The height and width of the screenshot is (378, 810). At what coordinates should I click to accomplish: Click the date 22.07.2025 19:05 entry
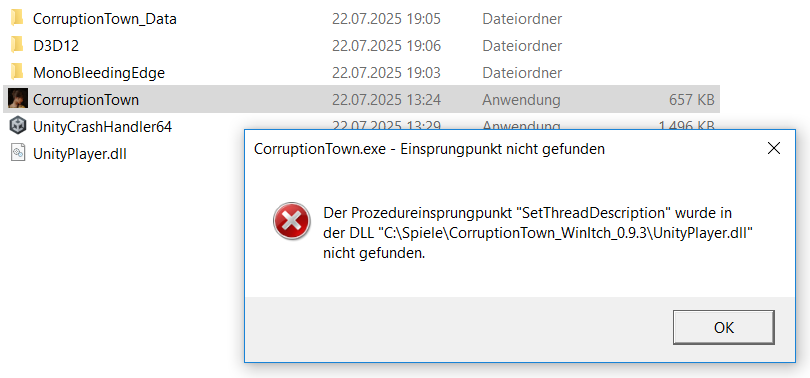386,19
